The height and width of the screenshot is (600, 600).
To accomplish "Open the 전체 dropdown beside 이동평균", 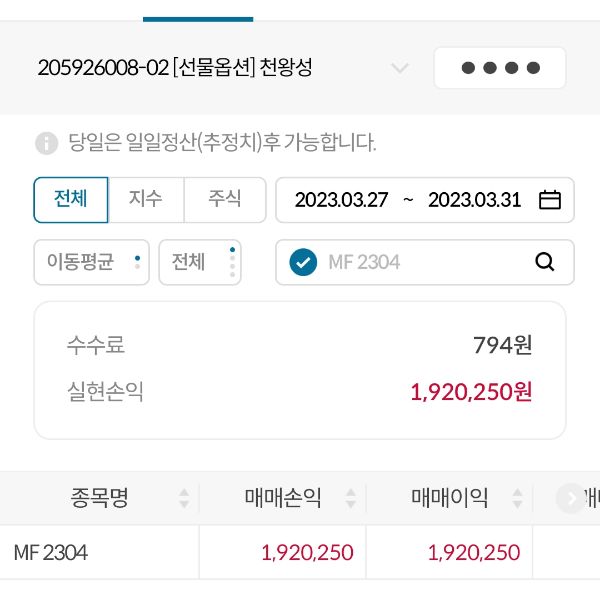I will 200,262.
